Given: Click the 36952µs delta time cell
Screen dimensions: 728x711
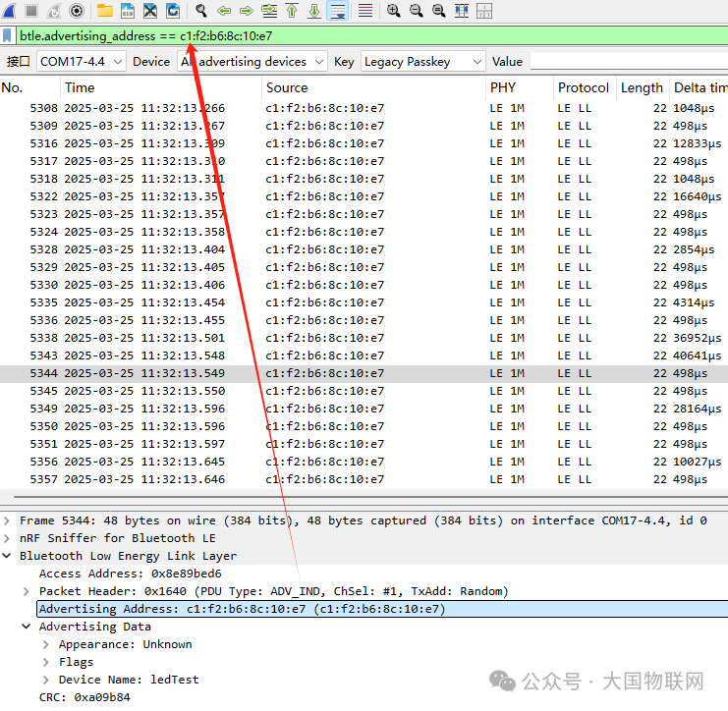Looking at the screenshot, I should click(697, 338).
